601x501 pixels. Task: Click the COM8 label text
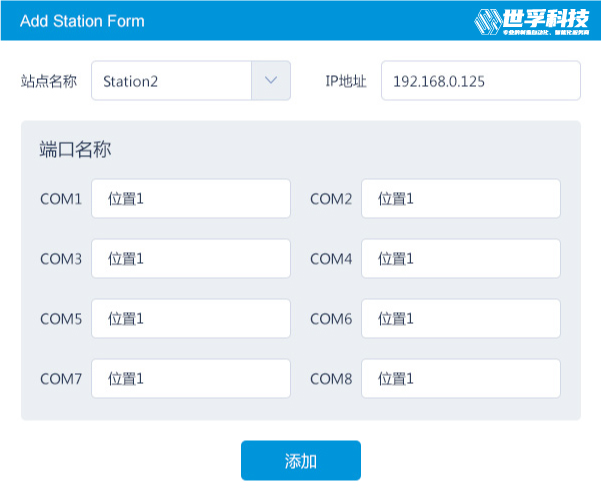331,379
